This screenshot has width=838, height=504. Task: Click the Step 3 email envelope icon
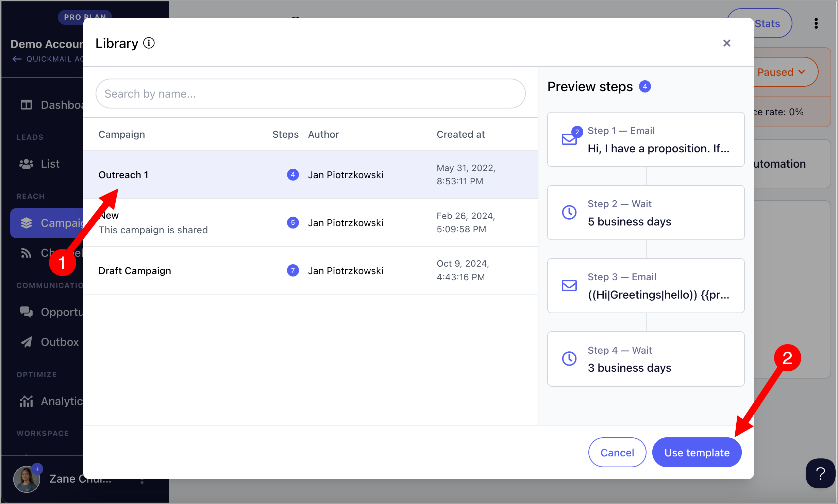(569, 286)
